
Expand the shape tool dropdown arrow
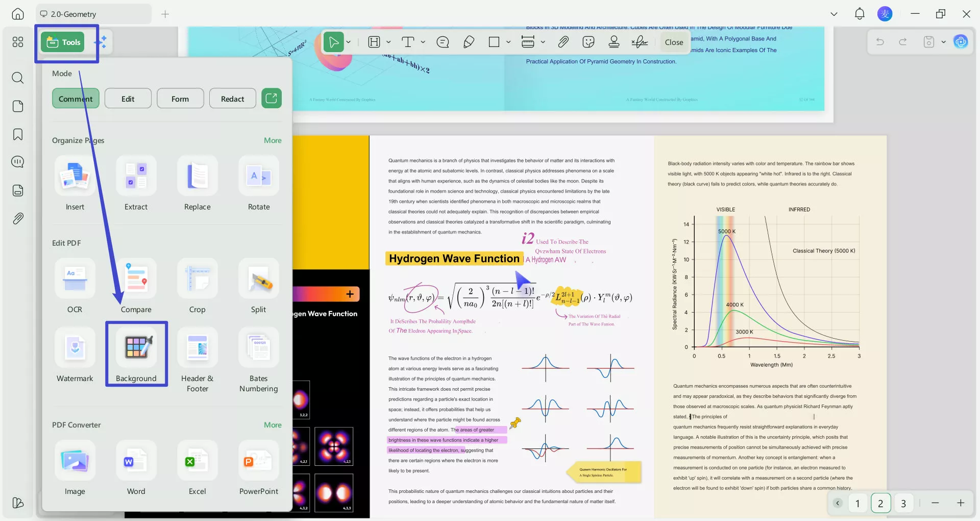point(508,42)
